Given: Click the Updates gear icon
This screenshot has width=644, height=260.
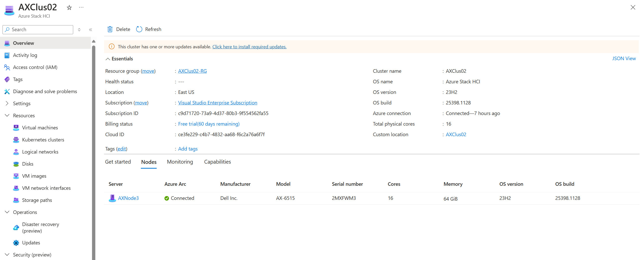Looking at the screenshot, I should [16, 243].
